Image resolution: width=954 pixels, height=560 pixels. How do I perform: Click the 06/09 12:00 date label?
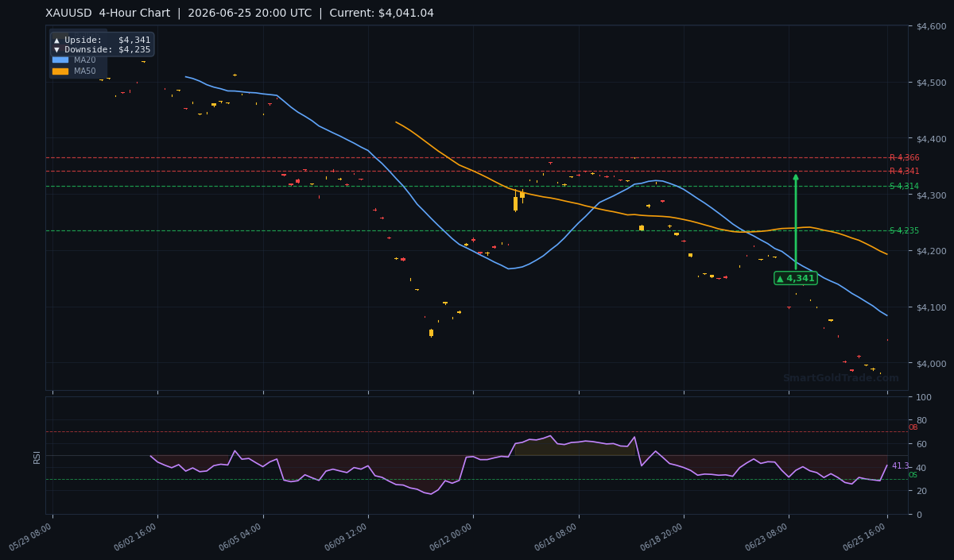(347, 537)
